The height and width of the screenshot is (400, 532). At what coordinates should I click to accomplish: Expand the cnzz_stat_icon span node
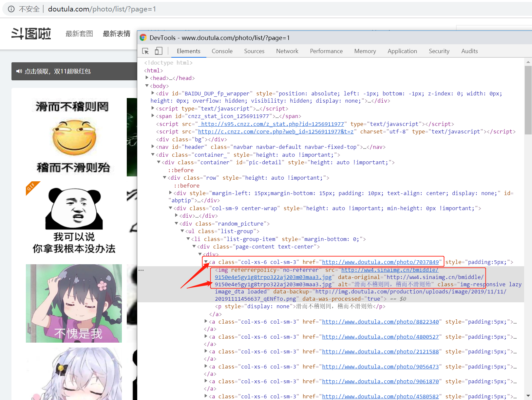point(153,116)
